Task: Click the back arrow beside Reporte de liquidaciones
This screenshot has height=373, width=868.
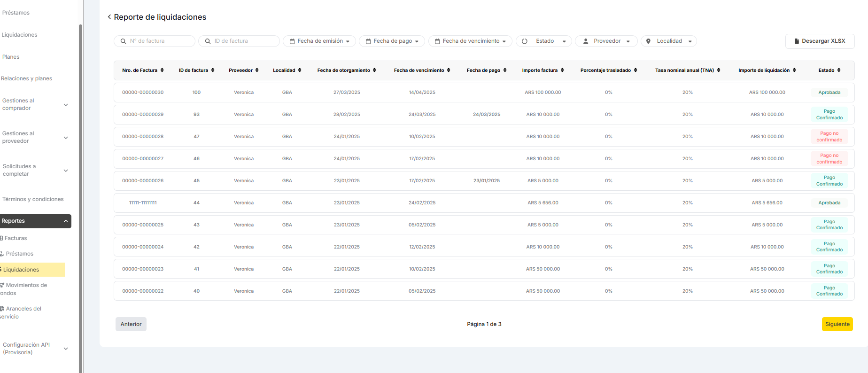Action: [x=109, y=17]
